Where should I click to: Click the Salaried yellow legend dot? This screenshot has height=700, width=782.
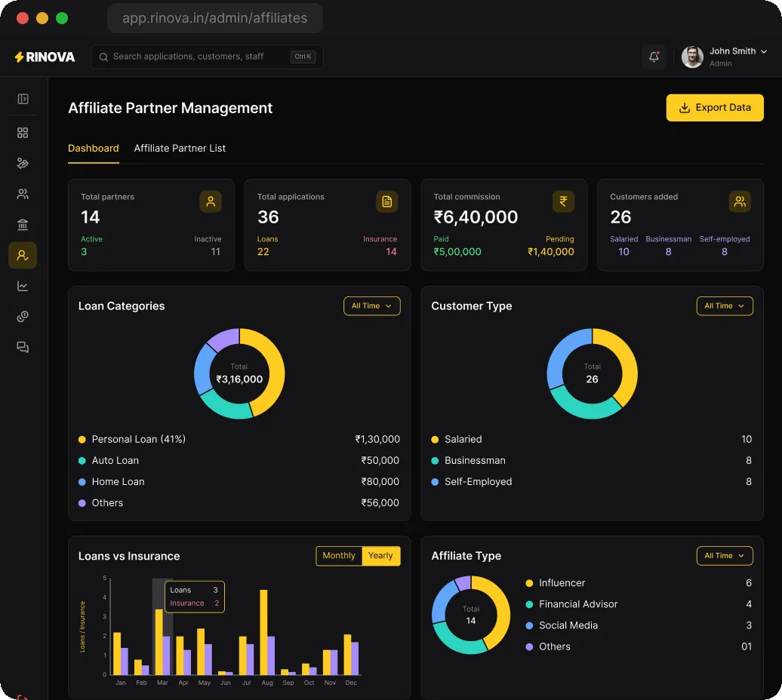pos(435,440)
